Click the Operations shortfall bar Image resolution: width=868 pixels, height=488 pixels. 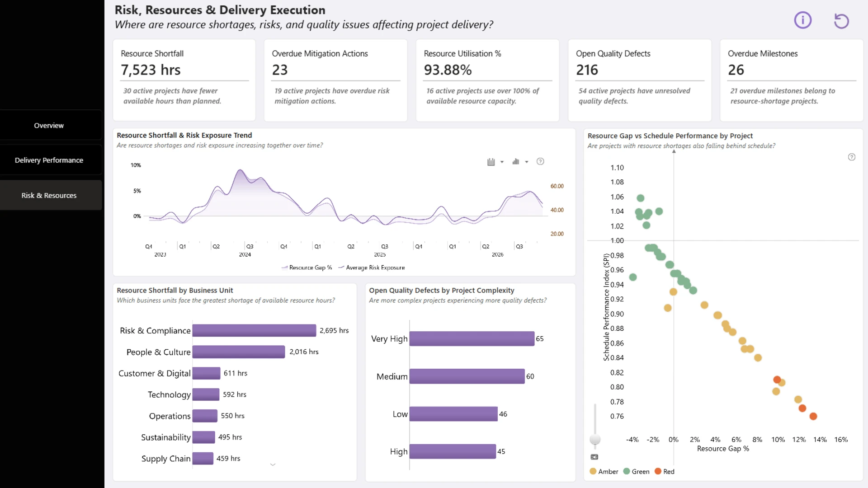point(205,416)
